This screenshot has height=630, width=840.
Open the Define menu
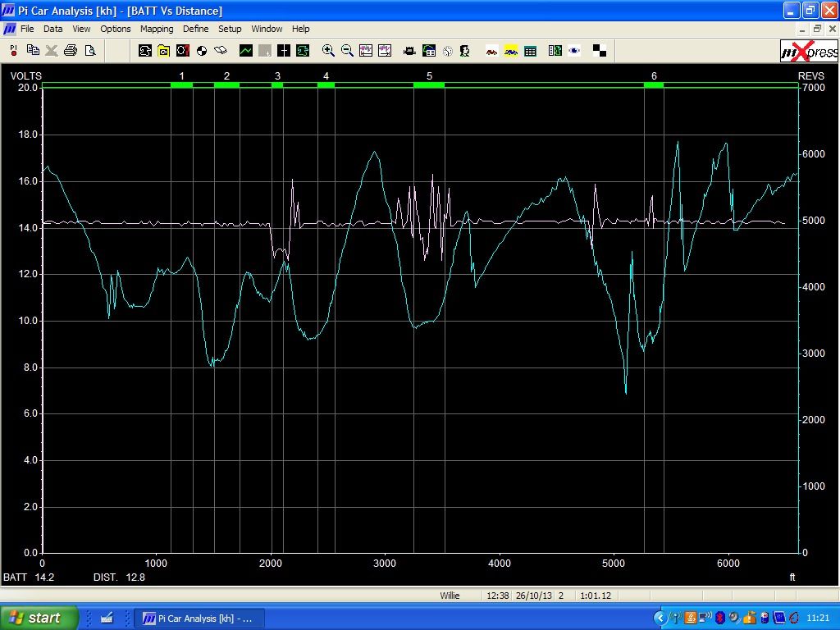click(196, 29)
